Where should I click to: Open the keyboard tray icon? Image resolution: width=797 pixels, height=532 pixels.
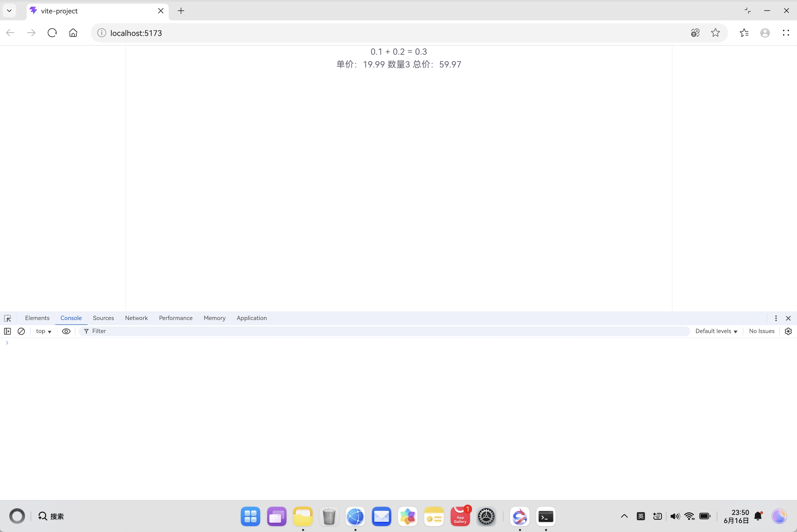pos(657,516)
